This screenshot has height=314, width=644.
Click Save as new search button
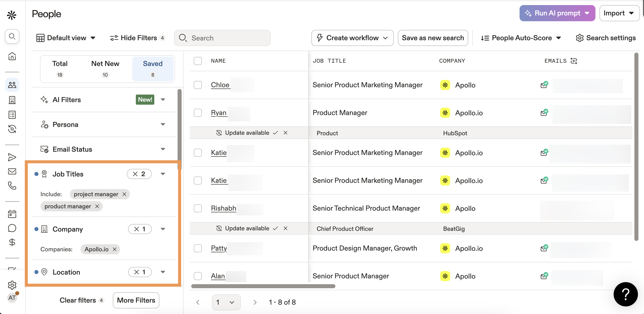(433, 38)
